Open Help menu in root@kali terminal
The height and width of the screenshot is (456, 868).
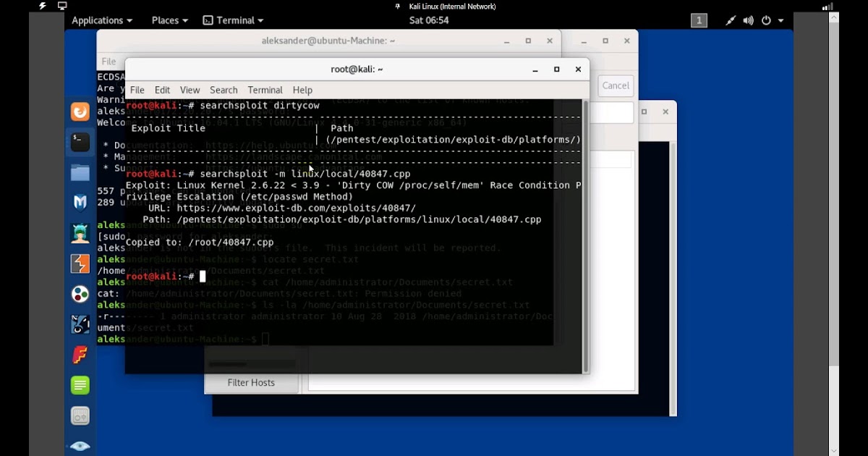pos(302,90)
